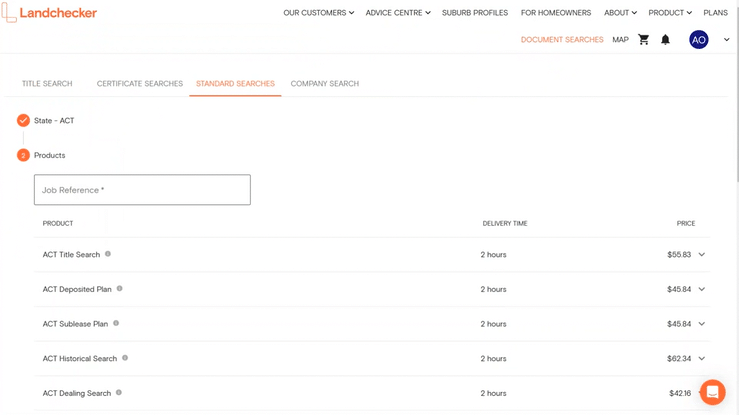Image resolution: width=739 pixels, height=415 pixels.
Task: Select the ACT Historical Search product name
Action: (x=80, y=358)
